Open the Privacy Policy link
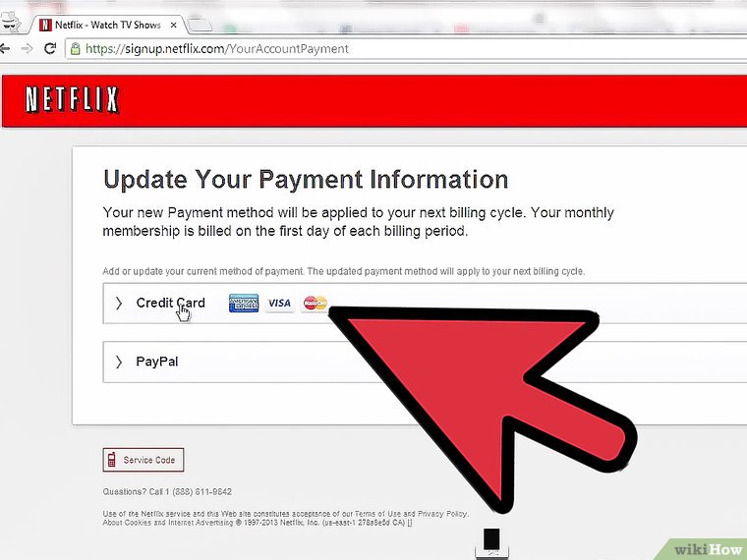 coord(442,514)
